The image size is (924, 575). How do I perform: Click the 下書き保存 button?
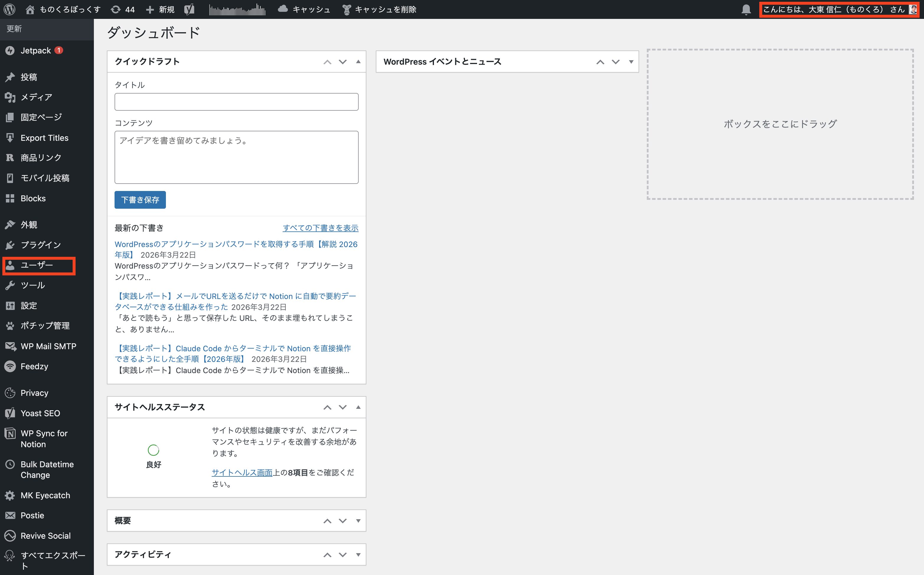tap(140, 200)
